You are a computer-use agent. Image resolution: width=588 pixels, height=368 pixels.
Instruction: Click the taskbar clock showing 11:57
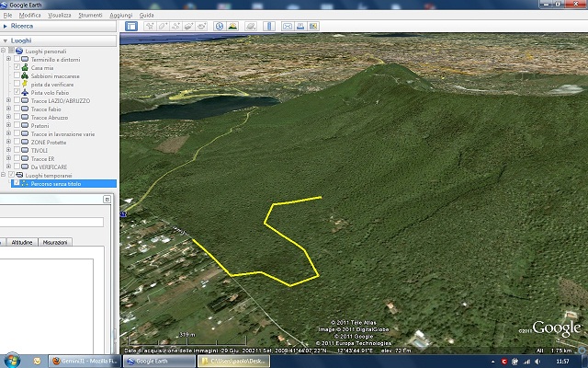[562, 362]
